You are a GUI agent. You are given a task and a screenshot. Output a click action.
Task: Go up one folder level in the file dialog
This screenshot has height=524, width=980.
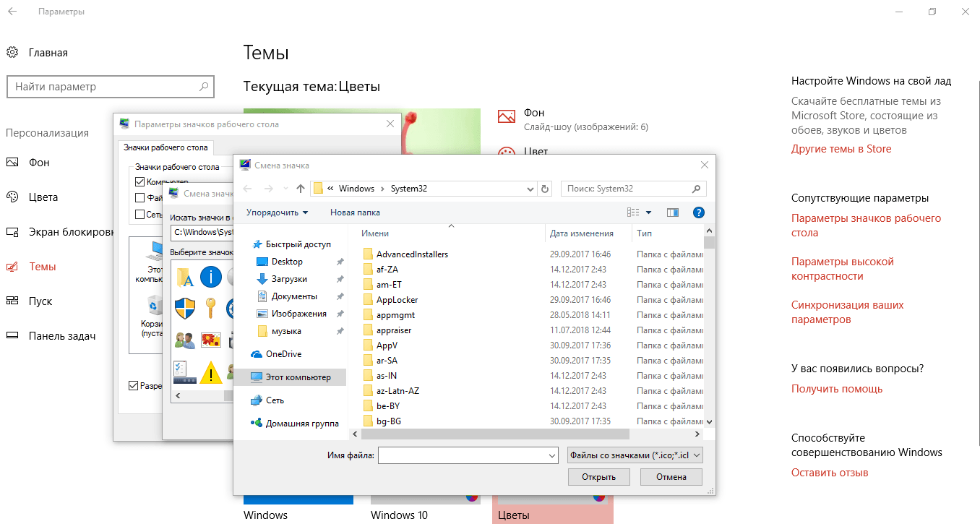tap(301, 189)
